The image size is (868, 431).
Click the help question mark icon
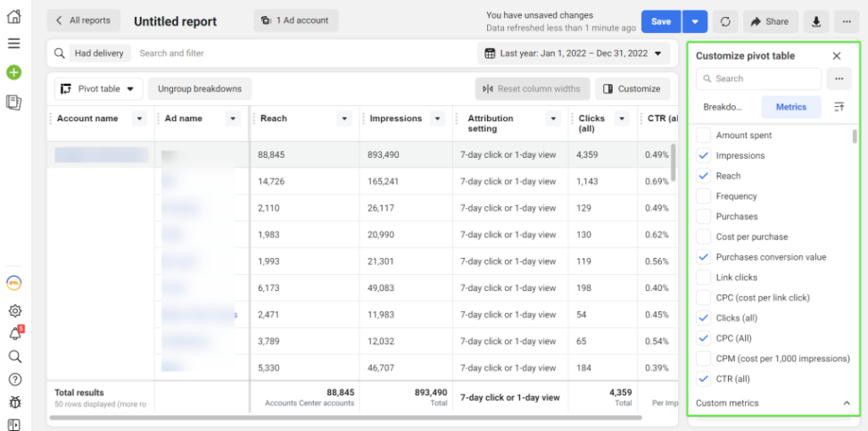pyautogui.click(x=14, y=379)
